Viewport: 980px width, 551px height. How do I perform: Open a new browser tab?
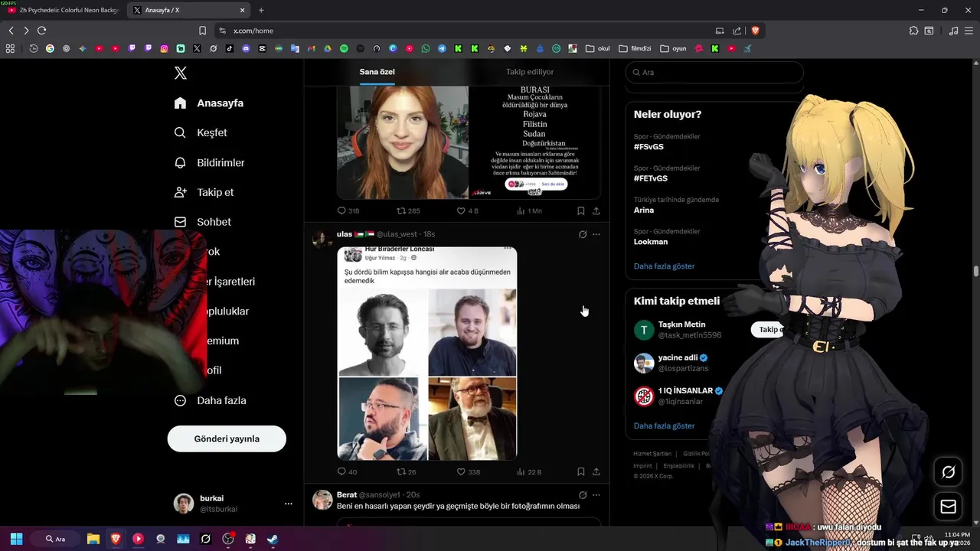[261, 10]
